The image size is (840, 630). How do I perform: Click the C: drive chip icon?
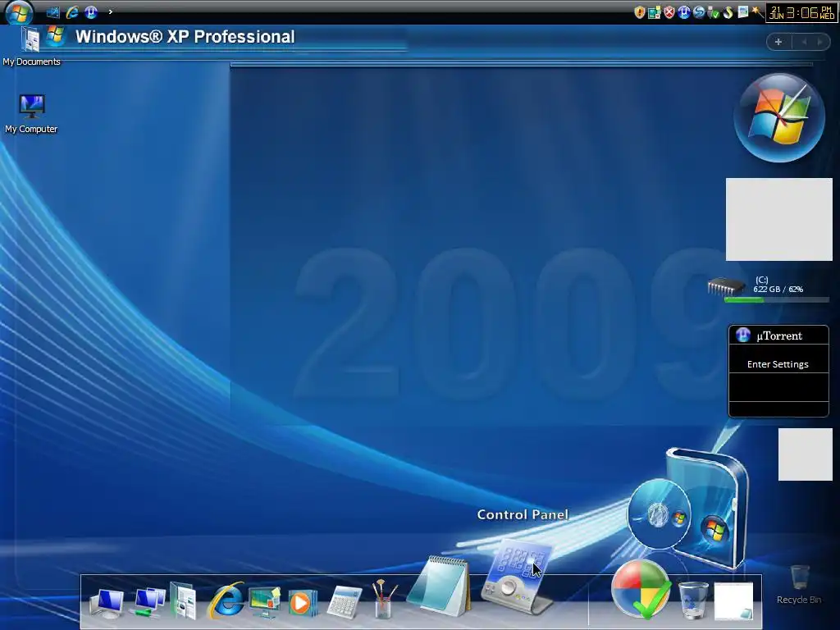pyautogui.click(x=726, y=286)
